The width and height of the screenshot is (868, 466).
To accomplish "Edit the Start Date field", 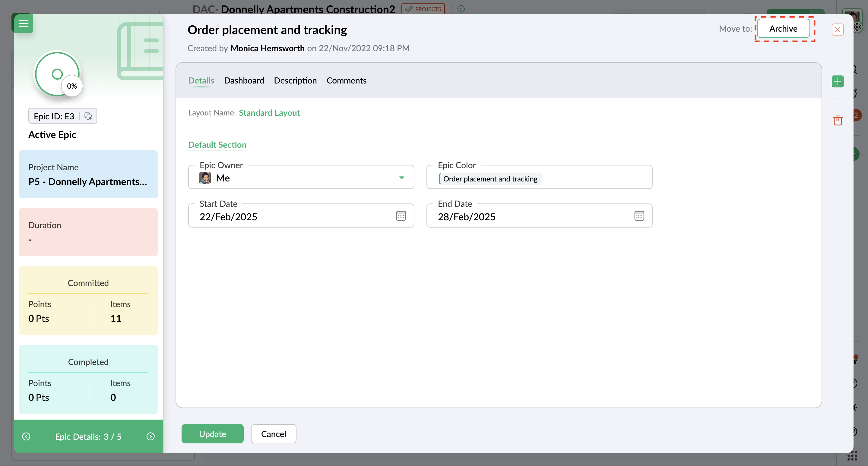I will [x=301, y=216].
